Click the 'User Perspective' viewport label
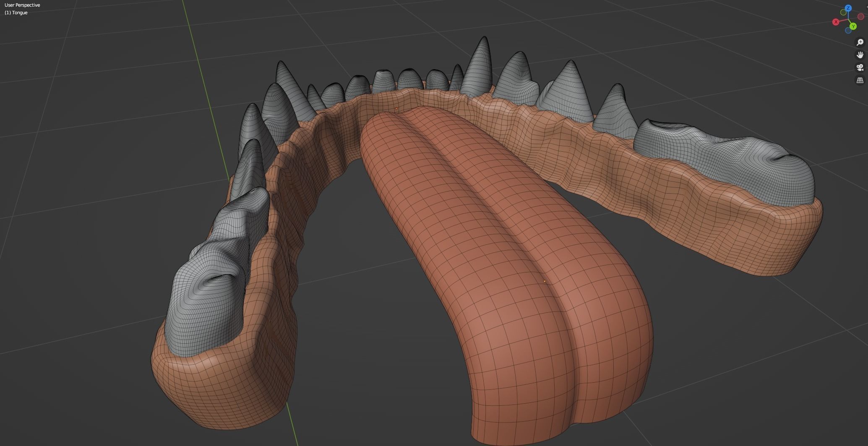The width and height of the screenshot is (868, 446). coord(22,5)
